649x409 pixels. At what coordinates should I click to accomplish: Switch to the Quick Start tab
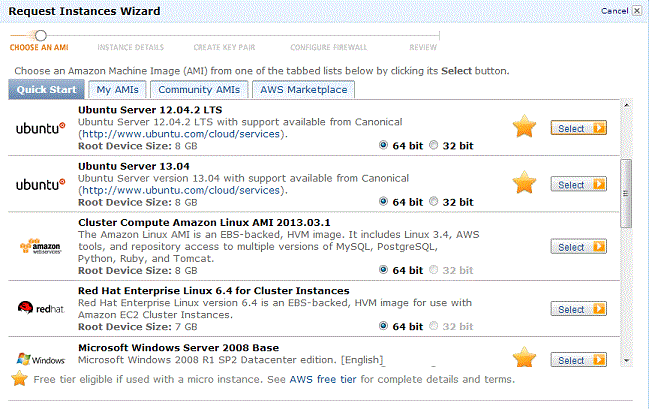click(46, 89)
